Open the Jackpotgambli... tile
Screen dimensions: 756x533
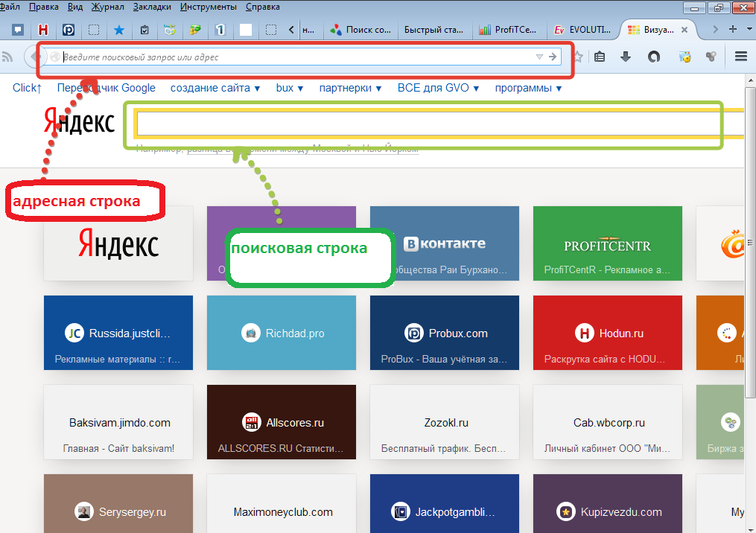(445, 504)
